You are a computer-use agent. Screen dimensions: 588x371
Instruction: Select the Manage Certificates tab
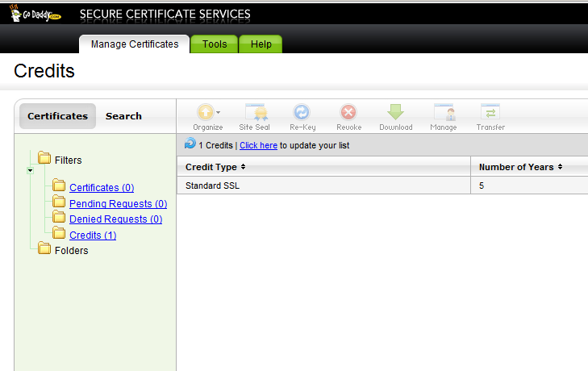[135, 44]
